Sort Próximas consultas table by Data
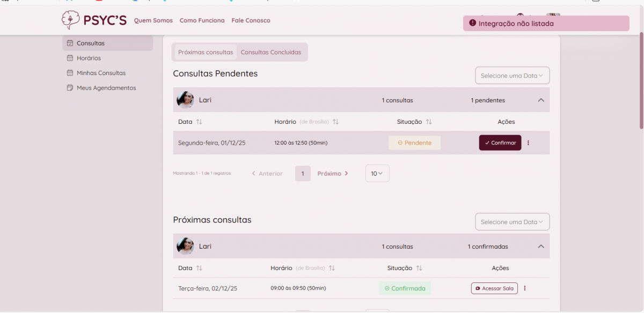Image resolution: width=644 pixels, height=313 pixels. click(199, 268)
